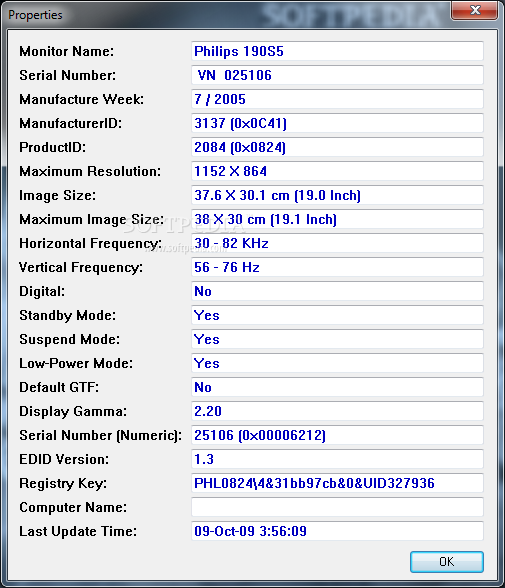Click the Monitor Name field Philips 190S5
The image size is (505, 588).
[337, 51]
